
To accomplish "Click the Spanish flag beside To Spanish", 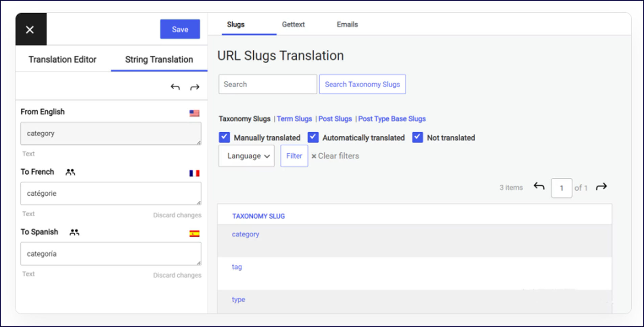I will pos(194,233).
